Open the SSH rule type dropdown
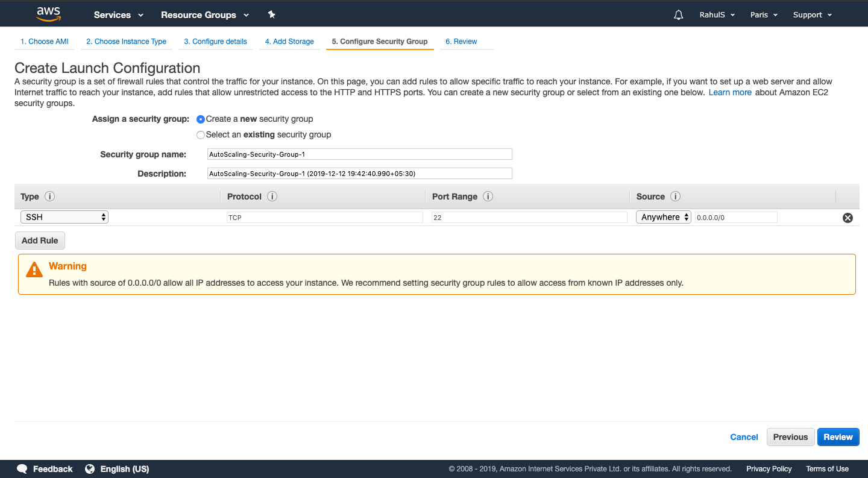This screenshot has height=478, width=868. pyautogui.click(x=64, y=216)
